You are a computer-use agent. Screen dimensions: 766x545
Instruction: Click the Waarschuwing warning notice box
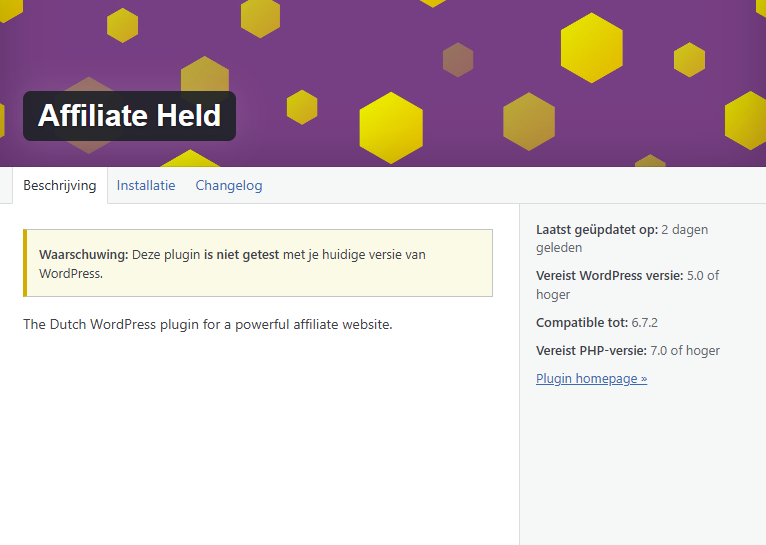(258, 263)
